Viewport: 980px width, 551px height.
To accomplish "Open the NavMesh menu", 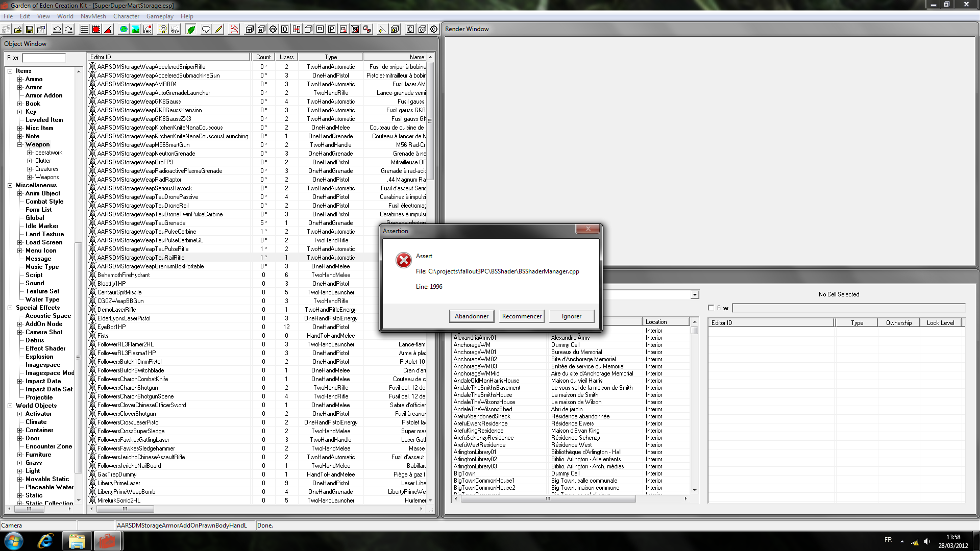I will [93, 16].
